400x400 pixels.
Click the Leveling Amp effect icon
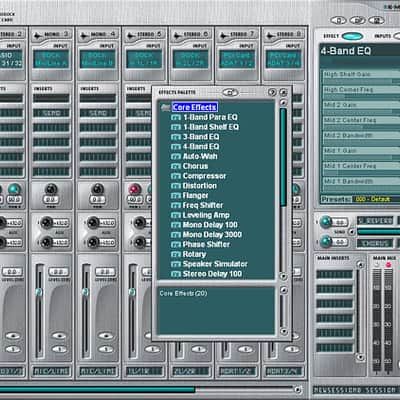click(176, 215)
